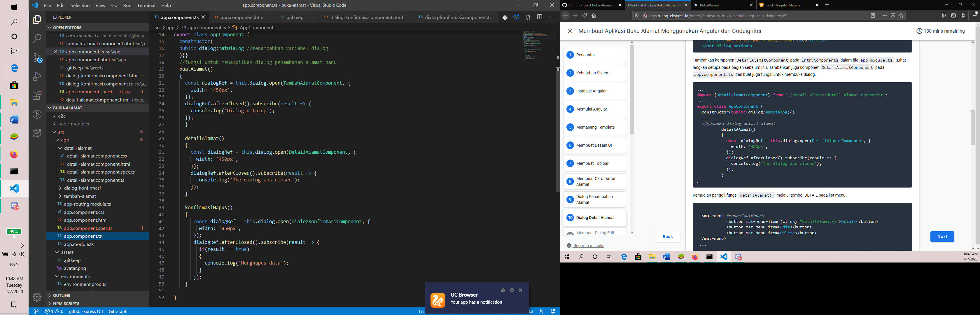Click the source control branch icon in status bar

pyautogui.click(x=36, y=311)
